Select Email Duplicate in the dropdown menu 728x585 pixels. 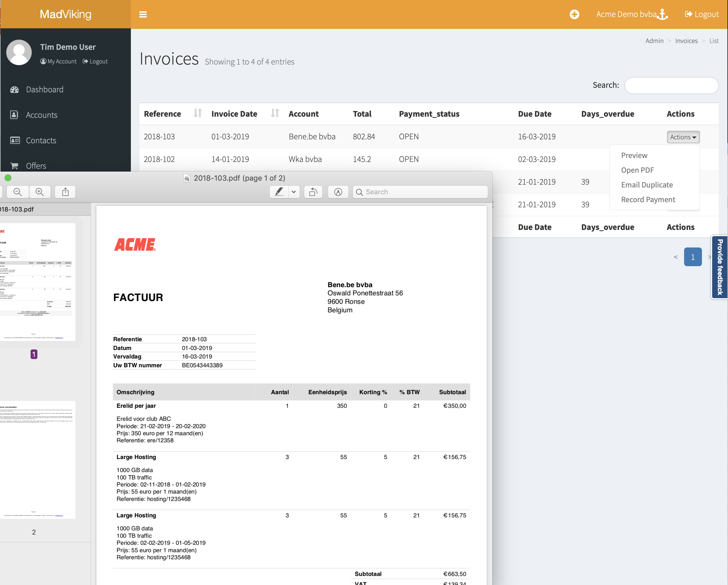(647, 185)
